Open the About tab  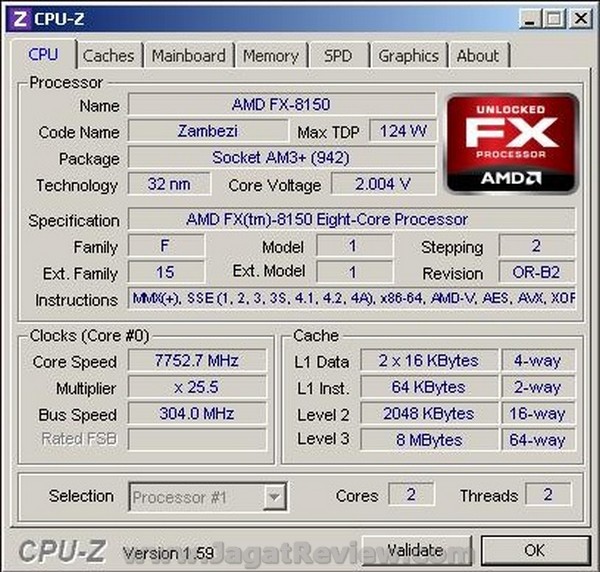point(478,56)
